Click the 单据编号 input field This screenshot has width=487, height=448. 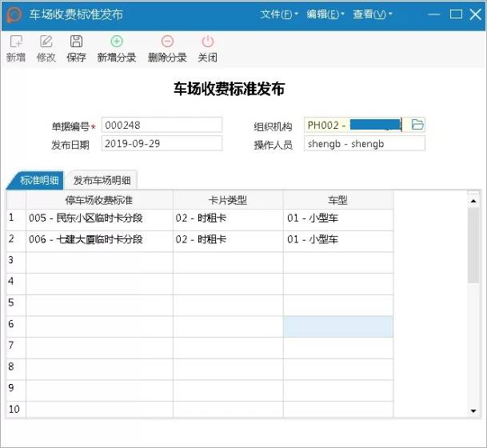point(162,125)
